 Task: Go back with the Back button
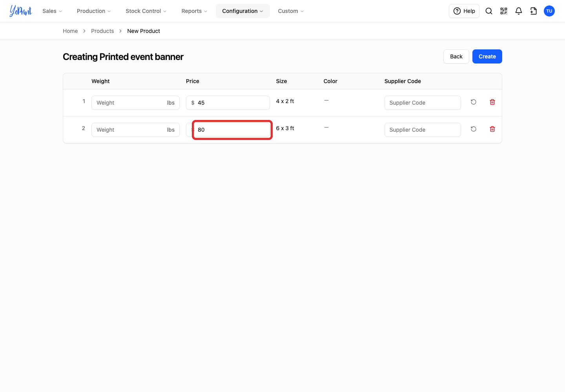pyautogui.click(x=456, y=56)
